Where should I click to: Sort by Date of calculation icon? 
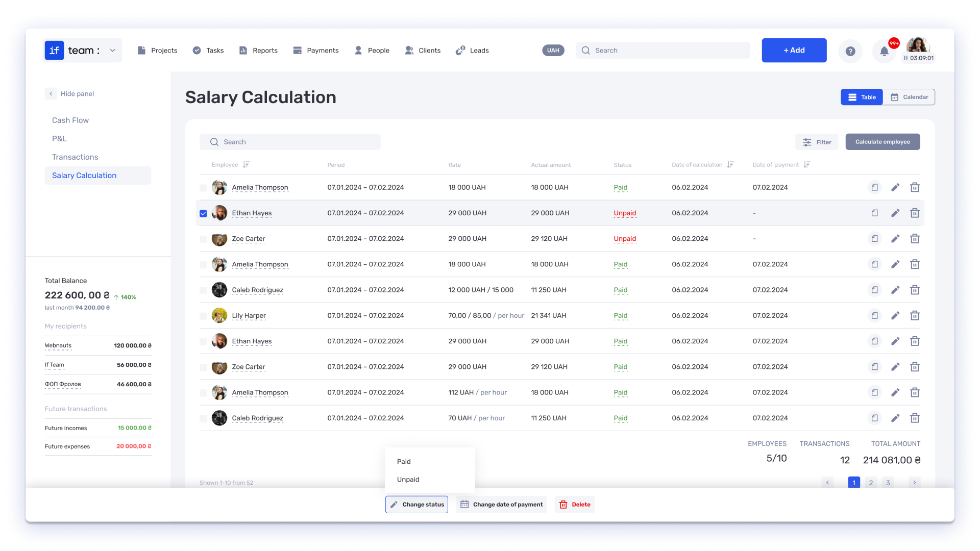click(730, 165)
